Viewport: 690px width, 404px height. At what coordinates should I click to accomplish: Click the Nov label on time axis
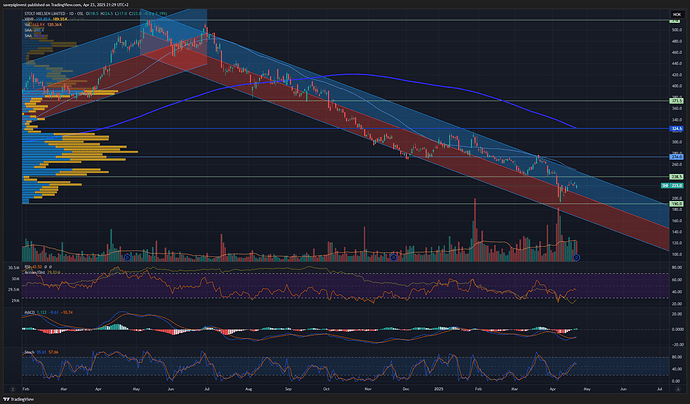click(x=368, y=389)
